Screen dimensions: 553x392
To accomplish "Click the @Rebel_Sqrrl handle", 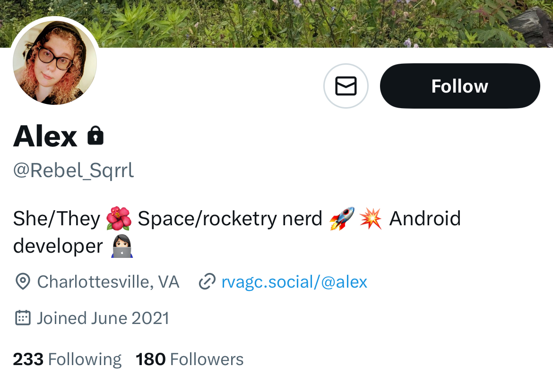I will [x=74, y=170].
